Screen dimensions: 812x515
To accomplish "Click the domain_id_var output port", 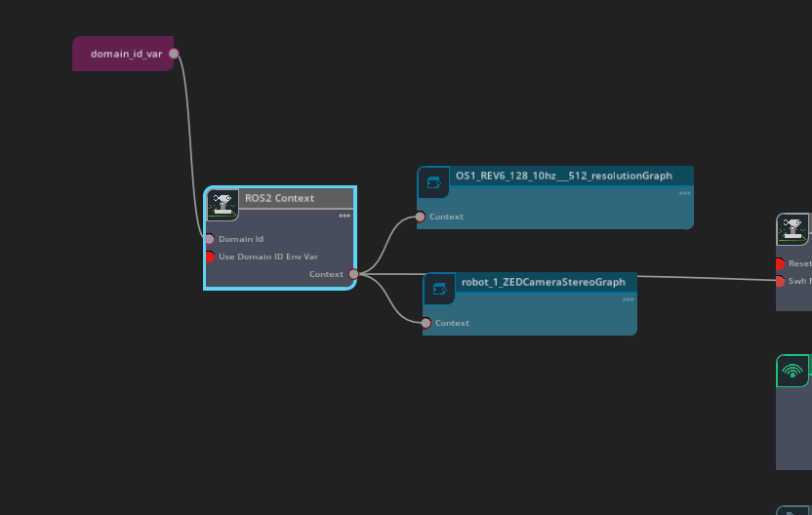I will pyautogui.click(x=174, y=54).
